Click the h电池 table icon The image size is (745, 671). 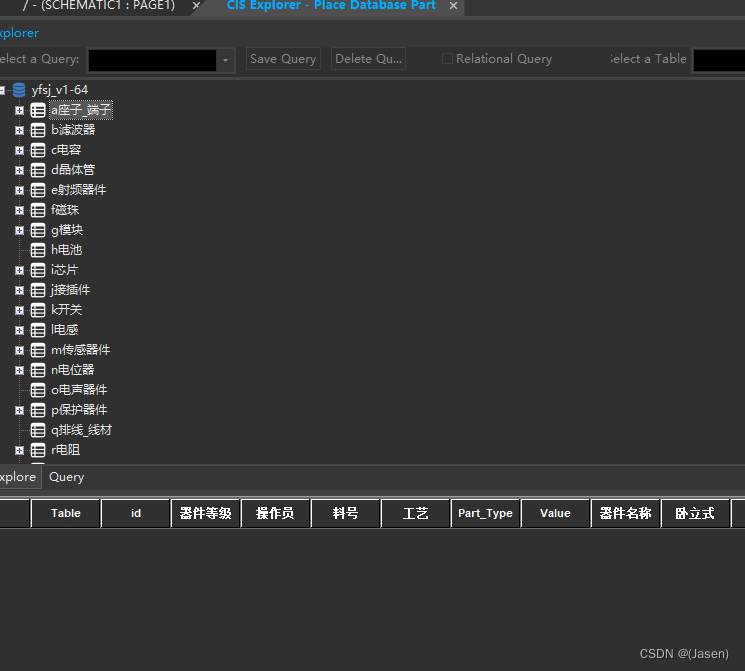click(x=38, y=250)
